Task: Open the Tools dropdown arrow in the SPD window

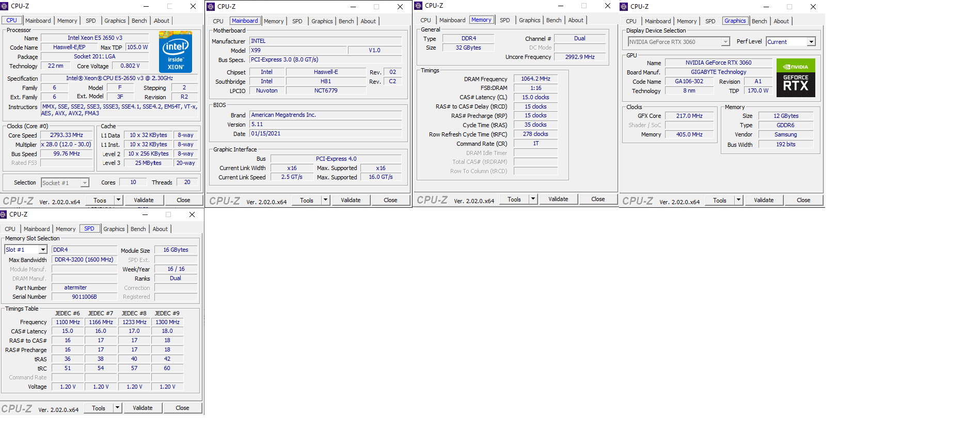Action: point(117,408)
